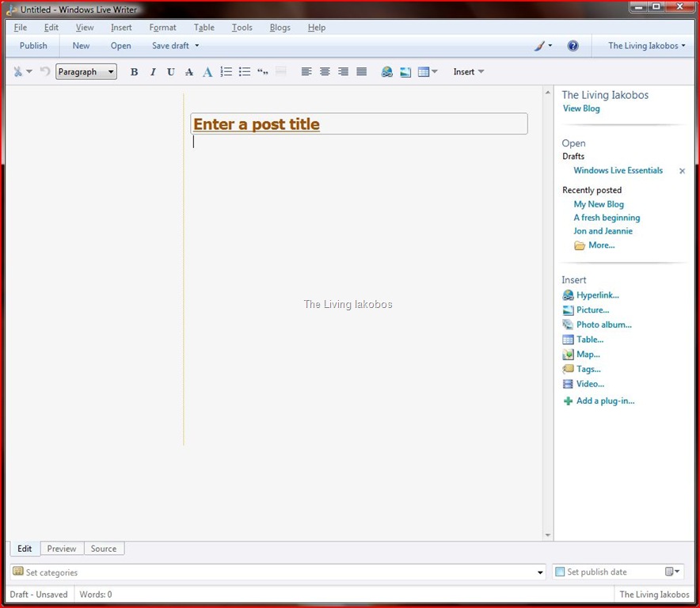Switch to the Preview tab
The width and height of the screenshot is (700, 608).
pyautogui.click(x=62, y=549)
